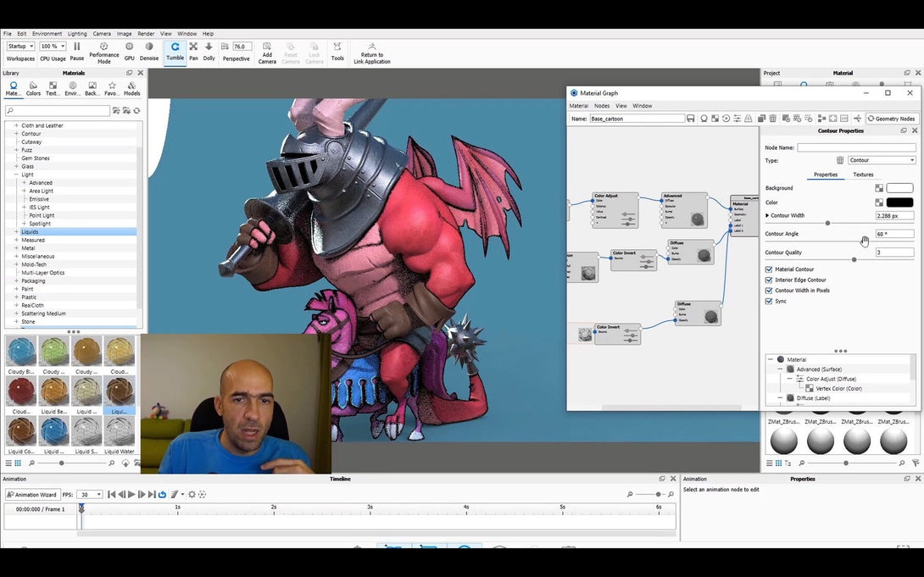924x577 pixels.
Task: Open the FPS dropdown
Action: (x=91, y=495)
